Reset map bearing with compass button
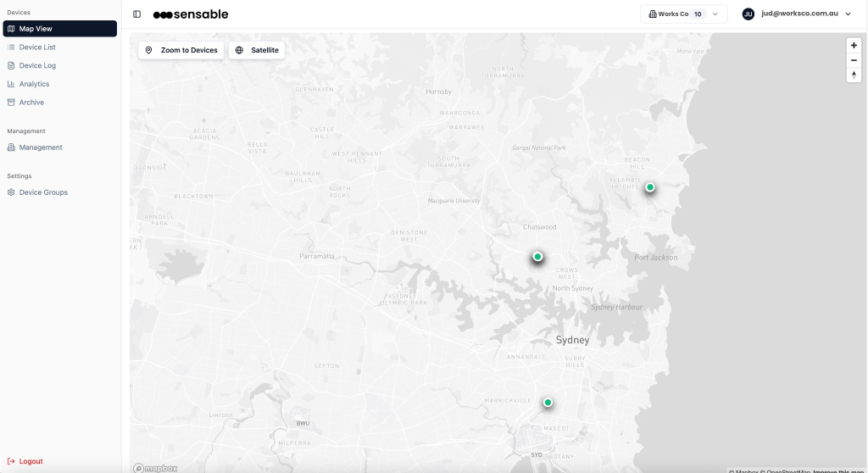This screenshot has width=868, height=473. pyautogui.click(x=854, y=75)
